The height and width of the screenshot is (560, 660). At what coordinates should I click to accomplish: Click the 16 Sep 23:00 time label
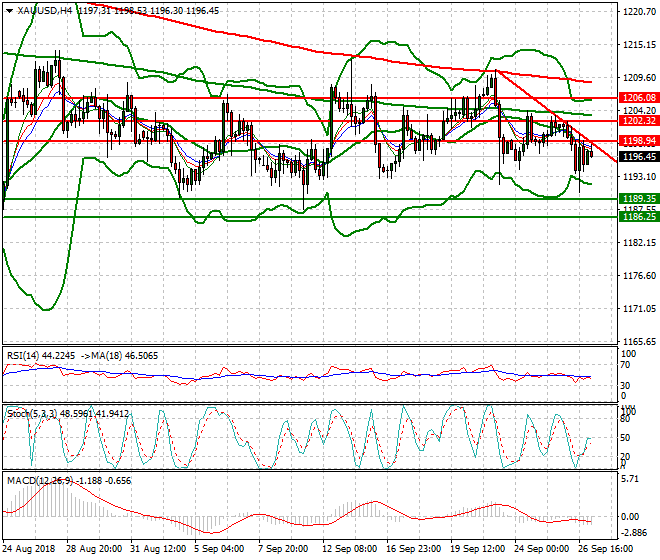(414, 549)
